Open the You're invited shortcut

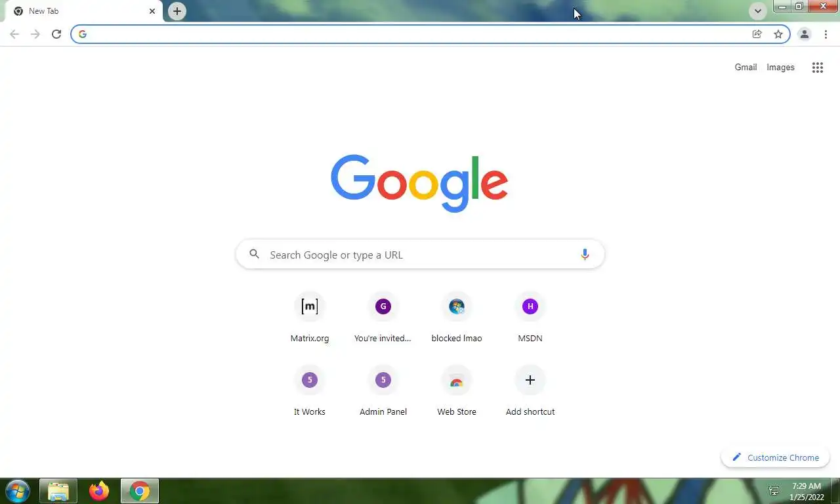[383, 319]
